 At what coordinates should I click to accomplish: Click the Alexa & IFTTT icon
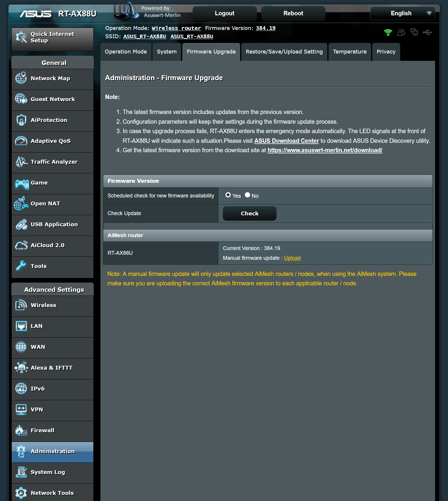click(21, 368)
